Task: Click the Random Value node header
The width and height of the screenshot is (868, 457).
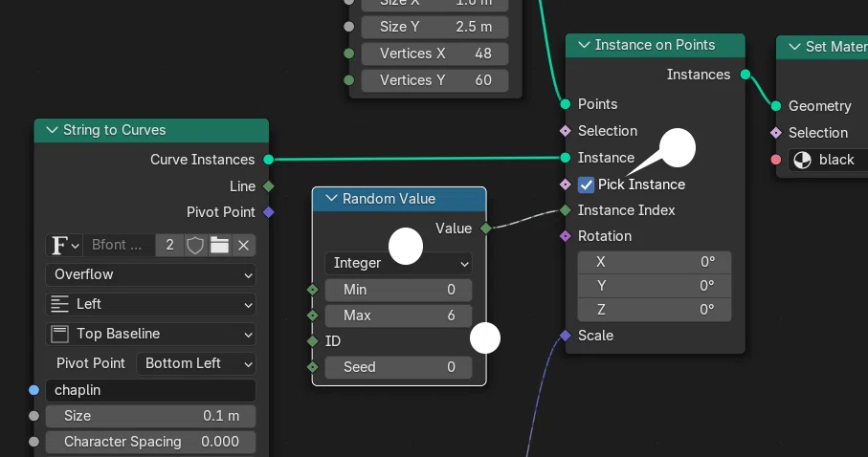Action: 398,199
